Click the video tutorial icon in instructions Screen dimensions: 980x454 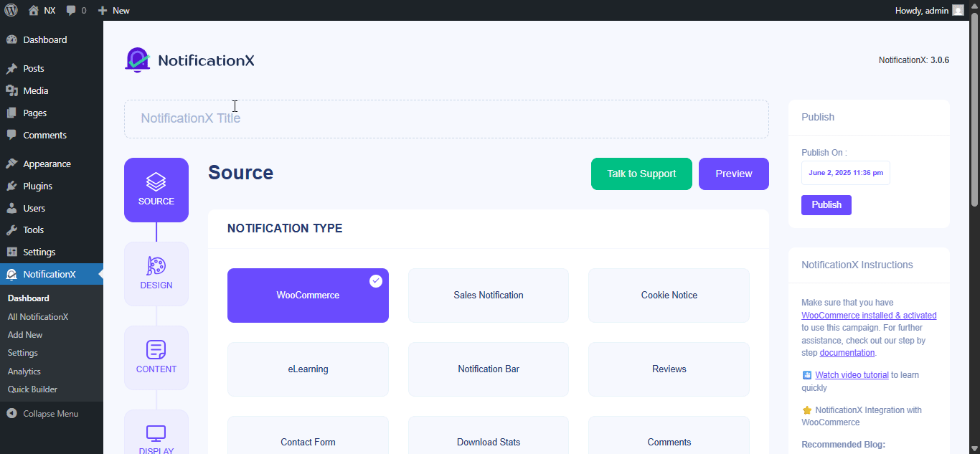(807, 375)
